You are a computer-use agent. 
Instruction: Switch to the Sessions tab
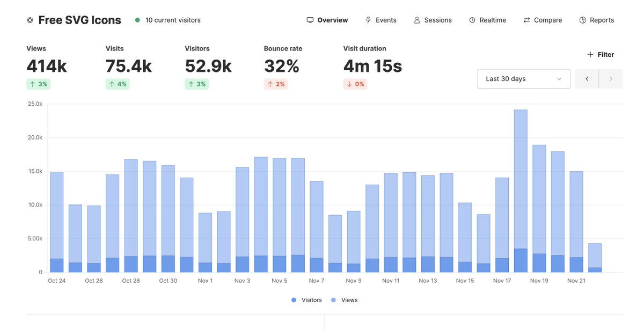[433, 19]
